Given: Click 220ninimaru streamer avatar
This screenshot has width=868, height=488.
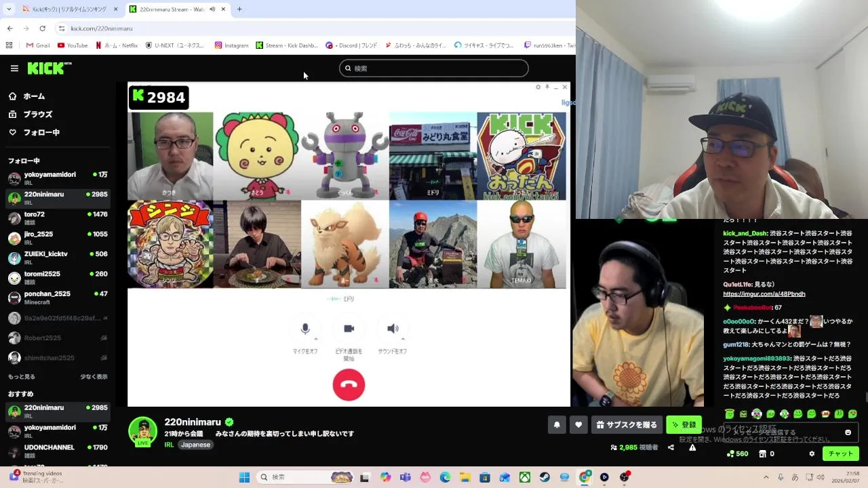Looking at the screenshot, I should (x=142, y=431).
